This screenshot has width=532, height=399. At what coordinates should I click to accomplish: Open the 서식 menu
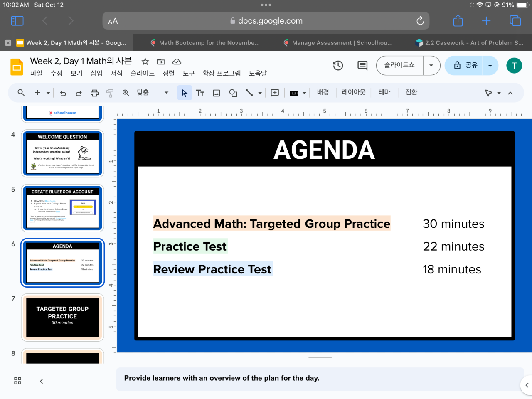click(116, 73)
